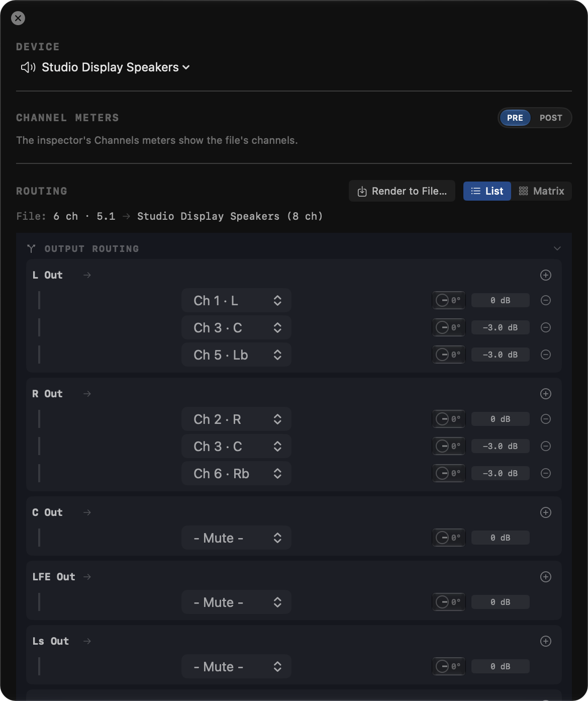The image size is (588, 701).
Task: Toggle phase invert for Ch 2 · R
Action: point(449,419)
